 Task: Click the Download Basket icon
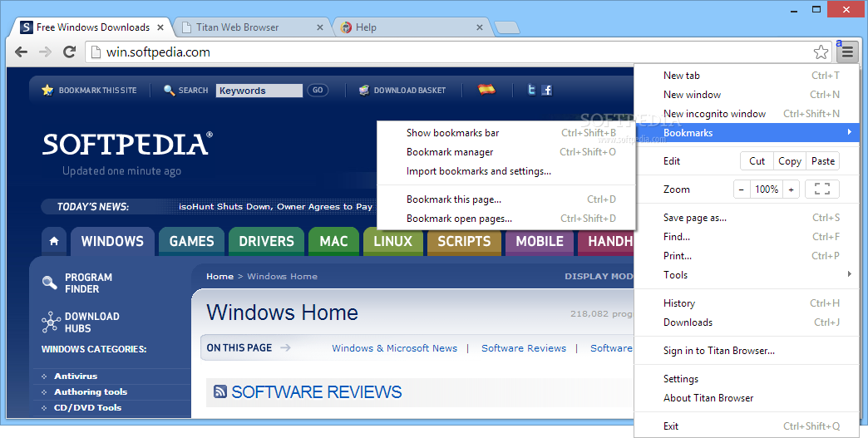point(363,90)
